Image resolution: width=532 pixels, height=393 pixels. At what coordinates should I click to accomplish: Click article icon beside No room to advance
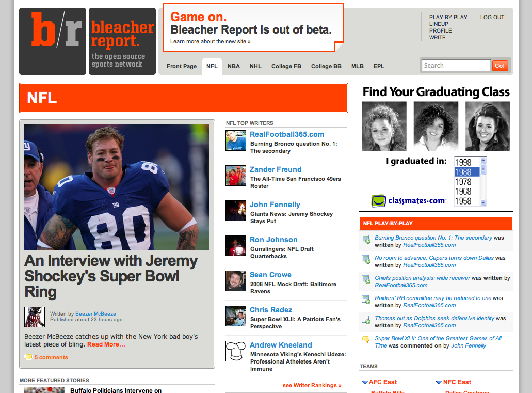[366, 259]
